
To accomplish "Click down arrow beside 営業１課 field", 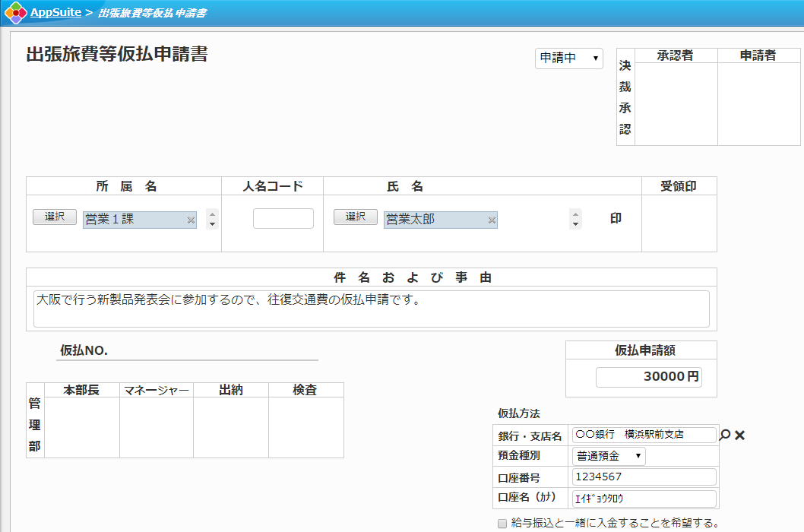I will point(212,224).
